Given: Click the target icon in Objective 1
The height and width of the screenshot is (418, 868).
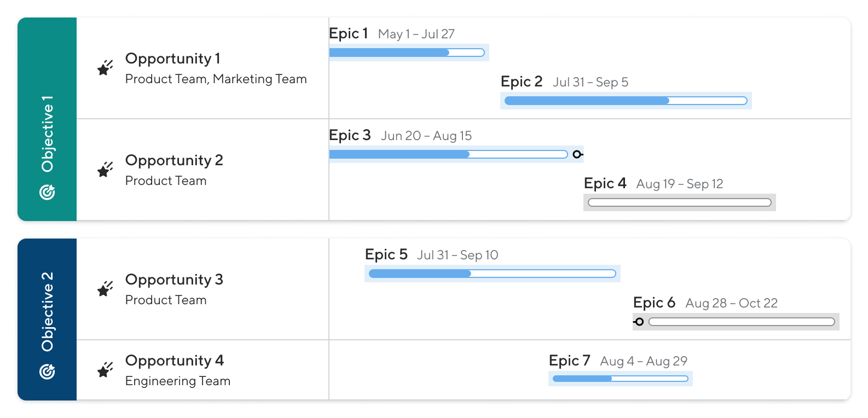Looking at the screenshot, I should pyautogui.click(x=48, y=192).
